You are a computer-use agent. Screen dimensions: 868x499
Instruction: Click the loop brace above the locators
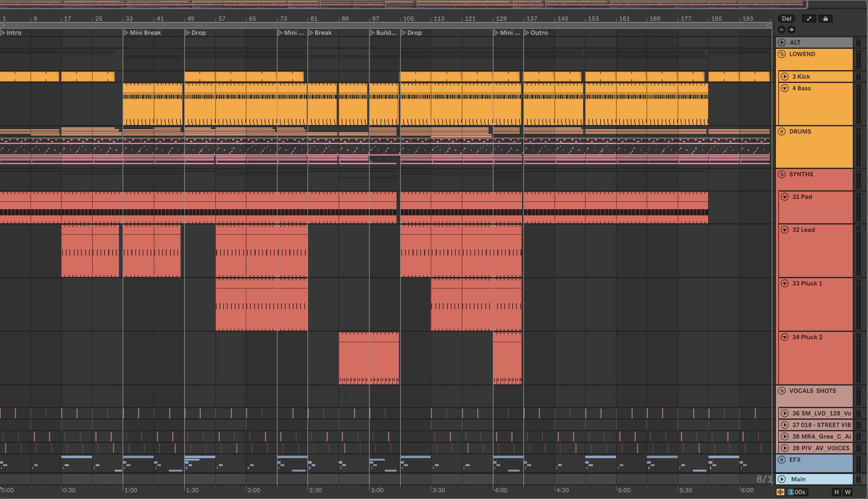(386, 25)
